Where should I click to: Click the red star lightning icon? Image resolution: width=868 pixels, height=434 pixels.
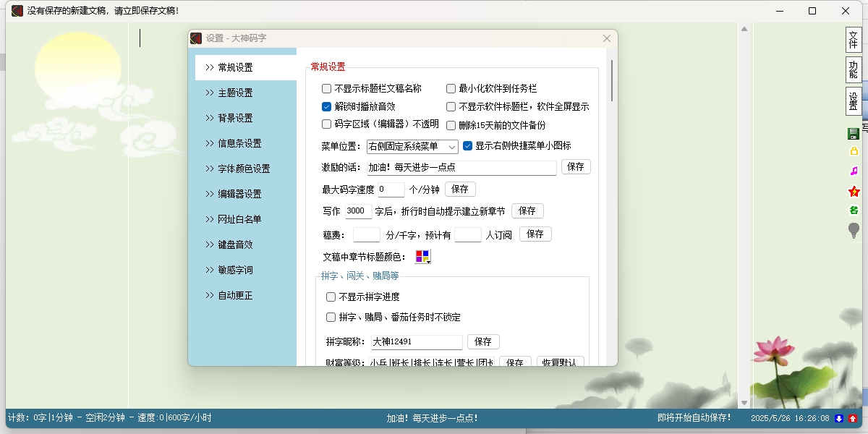pyautogui.click(x=854, y=192)
